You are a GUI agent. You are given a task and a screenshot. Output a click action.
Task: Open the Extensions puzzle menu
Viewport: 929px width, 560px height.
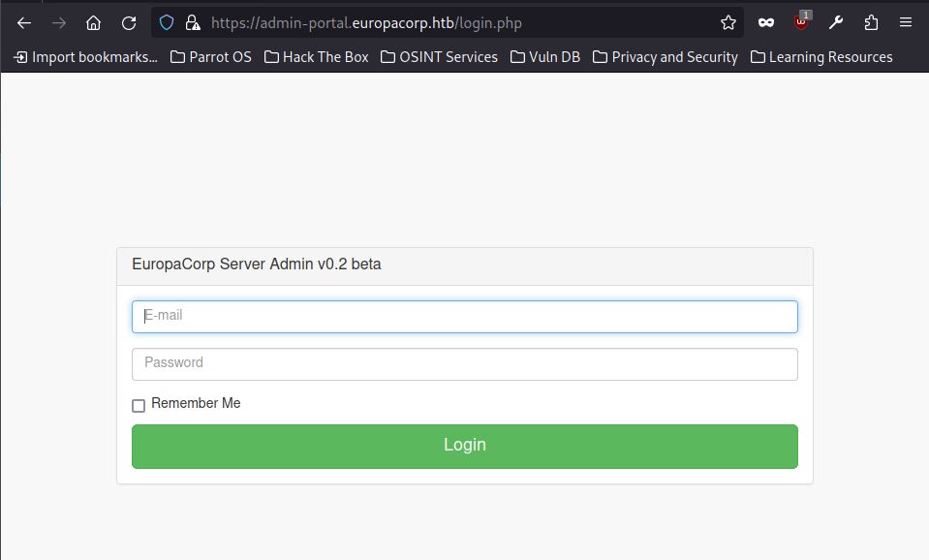[x=871, y=22]
